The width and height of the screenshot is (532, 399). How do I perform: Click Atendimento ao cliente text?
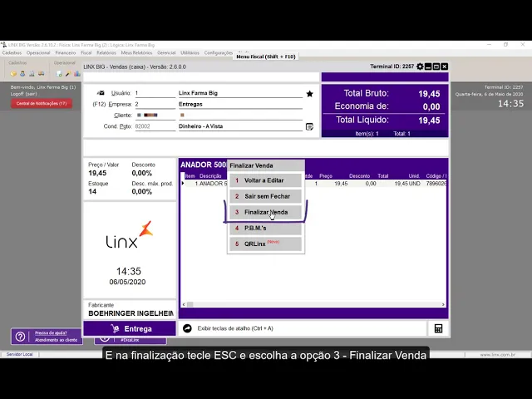[56, 340]
